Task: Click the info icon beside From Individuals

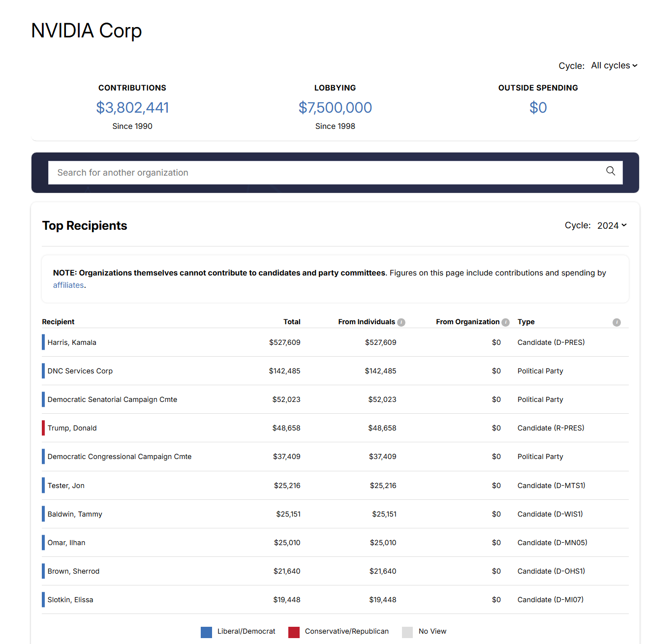Action: tap(401, 322)
